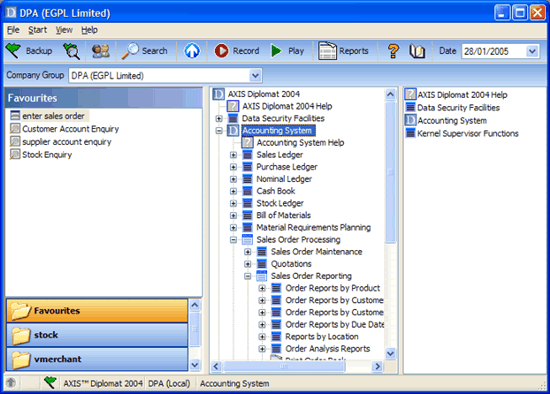
Task: Select Reports by Location item
Action: [322, 336]
